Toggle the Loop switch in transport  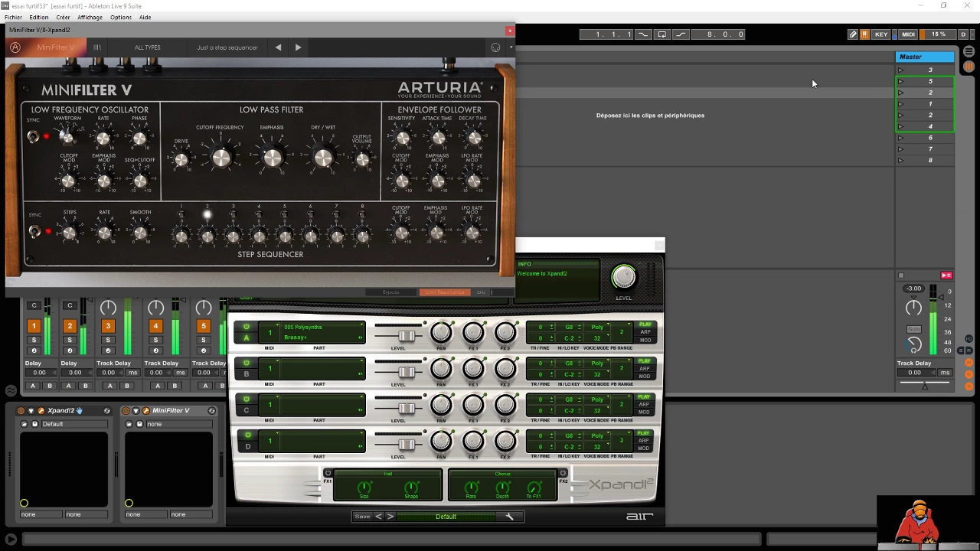coord(661,34)
